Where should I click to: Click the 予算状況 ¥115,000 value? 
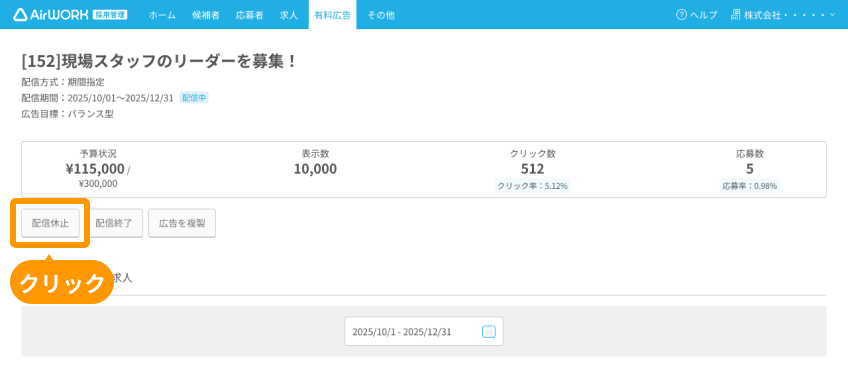coord(95,169)
